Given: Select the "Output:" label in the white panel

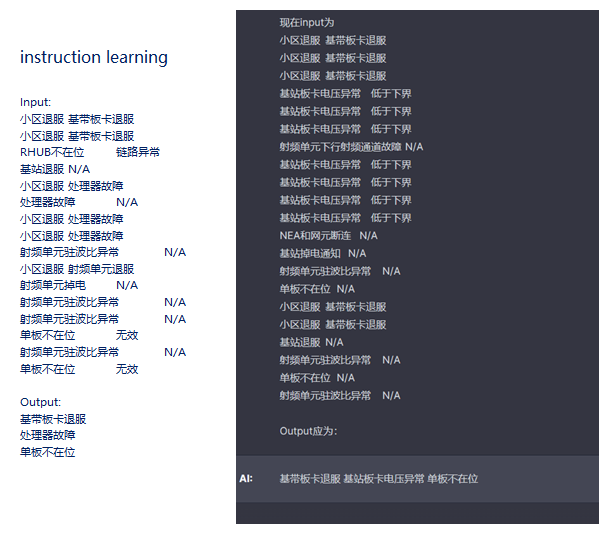Looking at the screenshot, I should pos(40,402).
